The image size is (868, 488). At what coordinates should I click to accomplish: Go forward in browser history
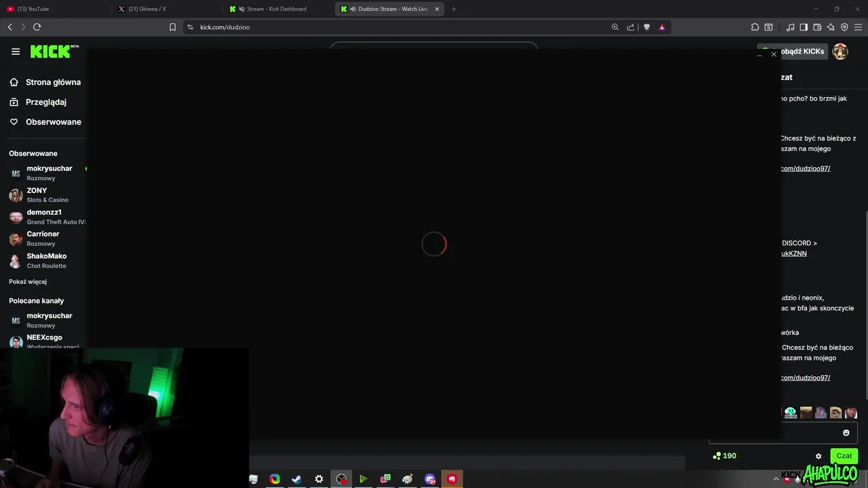(x=23, y=27)
